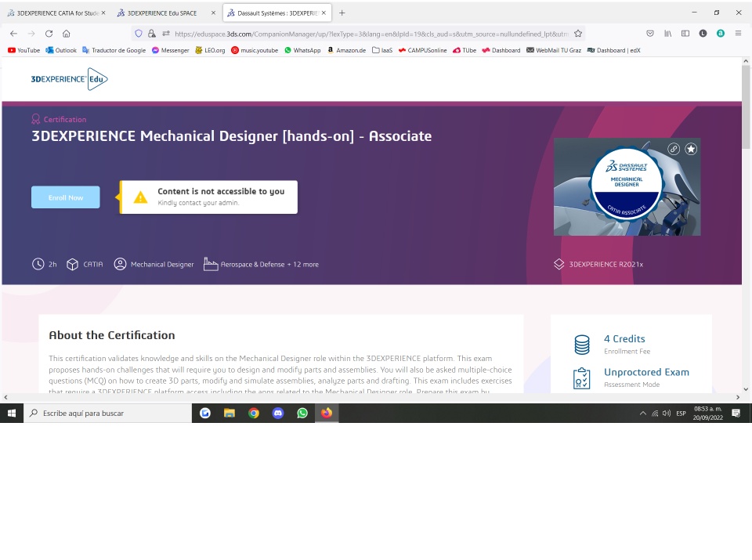Click the scroll down arrow of page

click(745, 389)
